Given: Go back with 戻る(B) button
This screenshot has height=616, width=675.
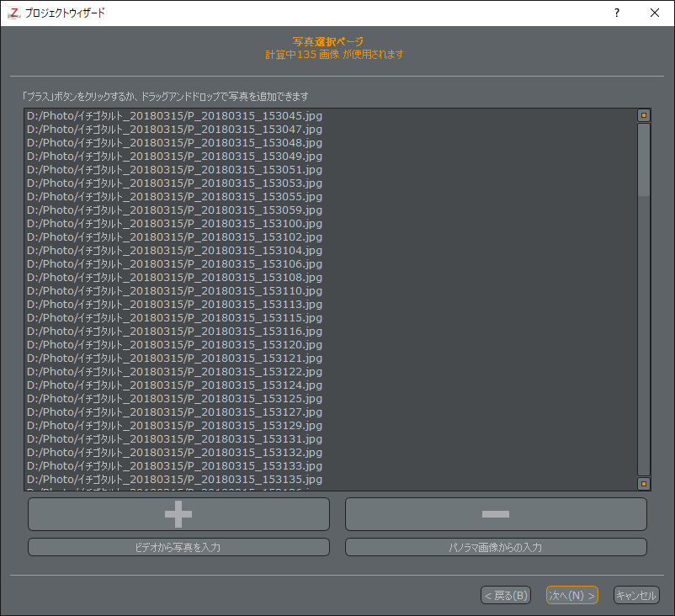Looking at the screenshot, I should (506, 595).
